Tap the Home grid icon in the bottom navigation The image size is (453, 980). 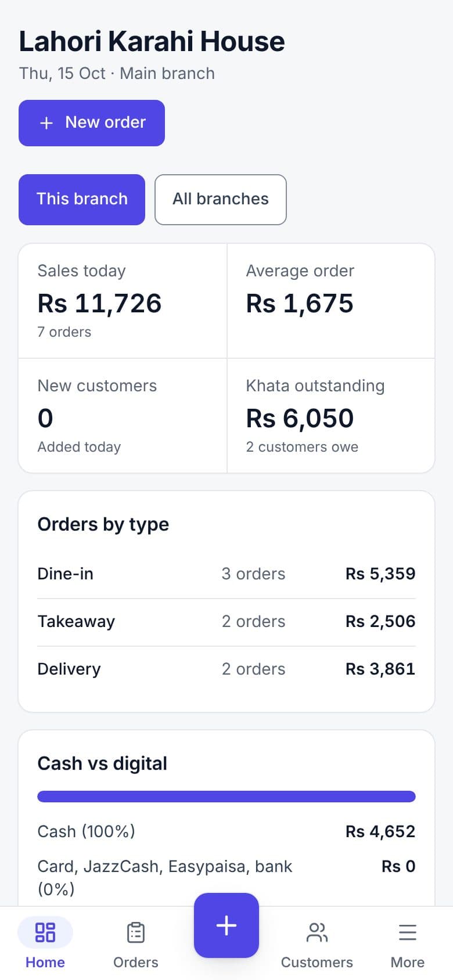[45, 932]
